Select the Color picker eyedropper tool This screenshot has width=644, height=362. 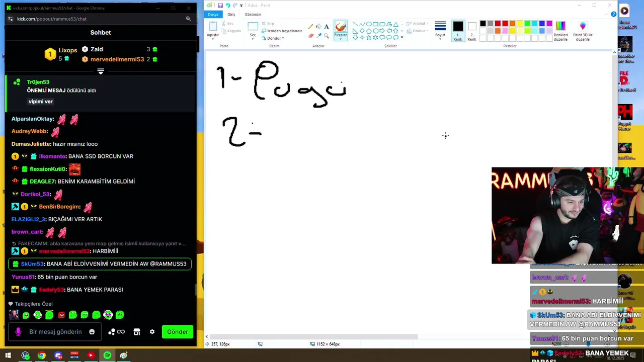318,36
